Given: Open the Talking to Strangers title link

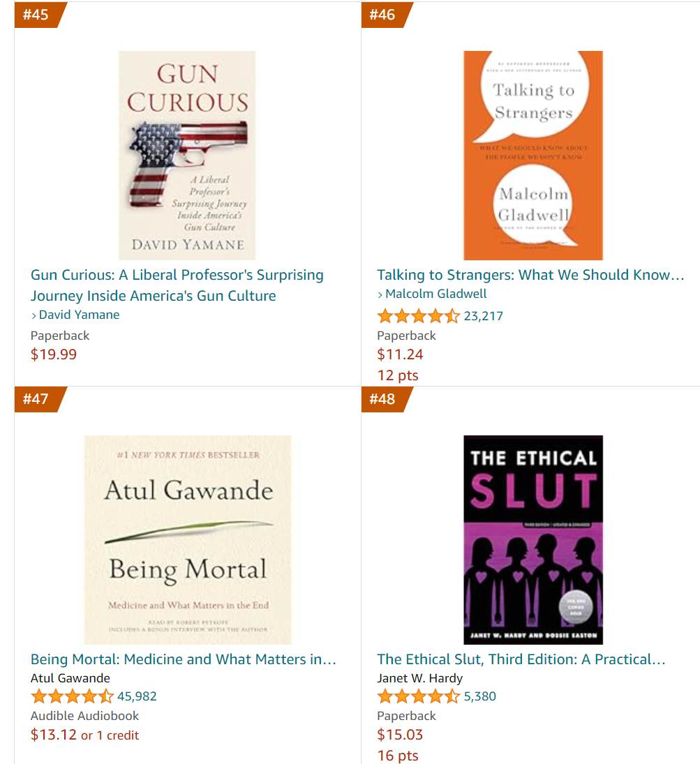Looking at the screenshot, I should tap(530, 275).
